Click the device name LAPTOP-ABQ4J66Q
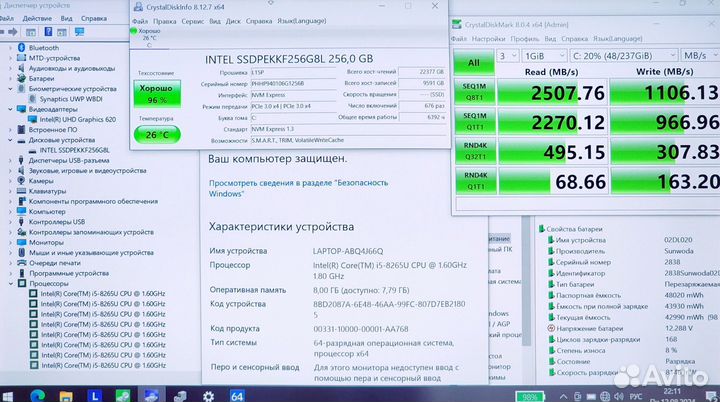This screenshot has width=720, height=402. click(348, 251)
